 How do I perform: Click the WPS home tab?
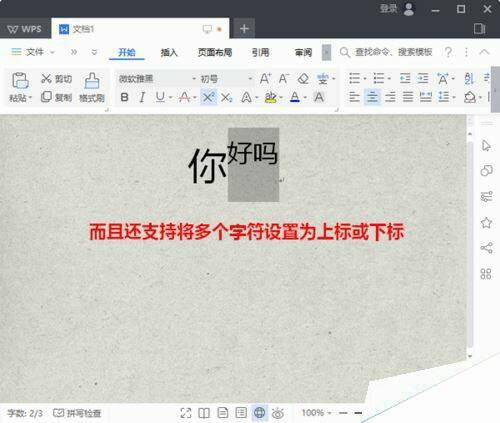tap(25, 29)
